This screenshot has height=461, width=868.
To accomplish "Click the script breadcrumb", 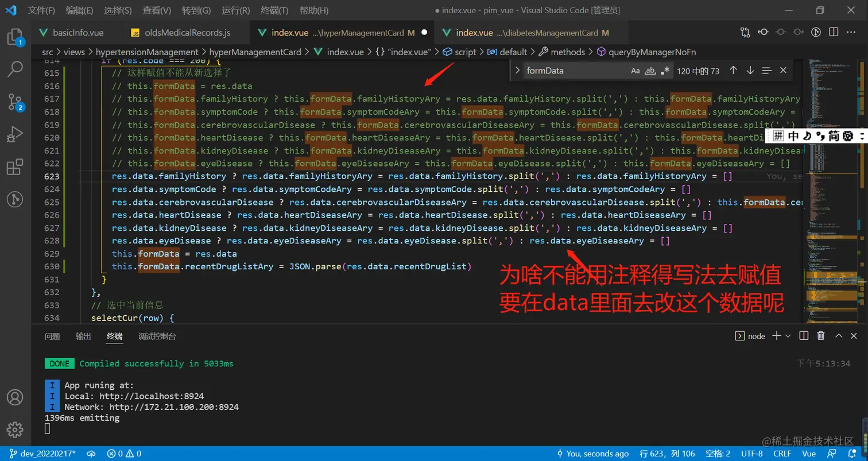I will [x=459, y=52].
